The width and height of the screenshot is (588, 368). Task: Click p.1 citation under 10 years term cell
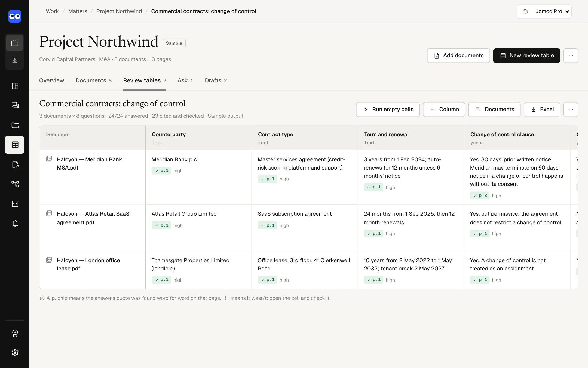pos(373,280)
